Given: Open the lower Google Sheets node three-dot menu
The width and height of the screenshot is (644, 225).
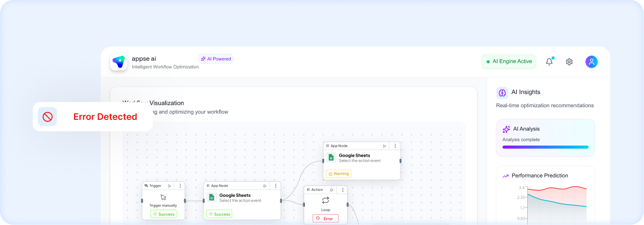Looking at the screenshot, I should pos(275,186).
